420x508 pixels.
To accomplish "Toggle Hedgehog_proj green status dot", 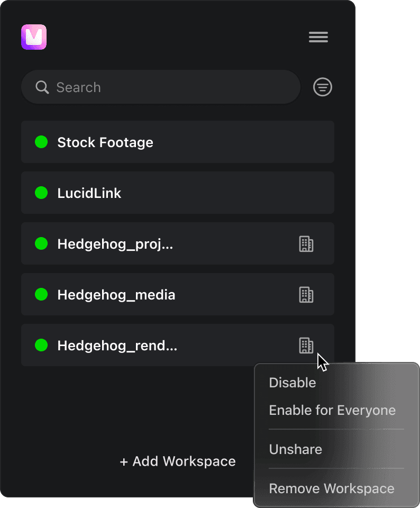I will click(41, 243).
